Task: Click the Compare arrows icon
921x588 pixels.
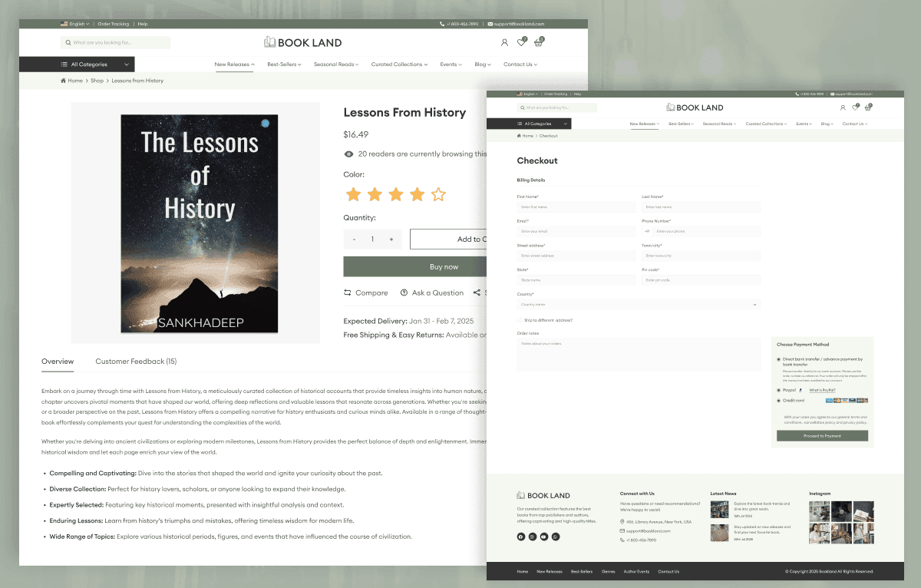Action: [348, 292]
